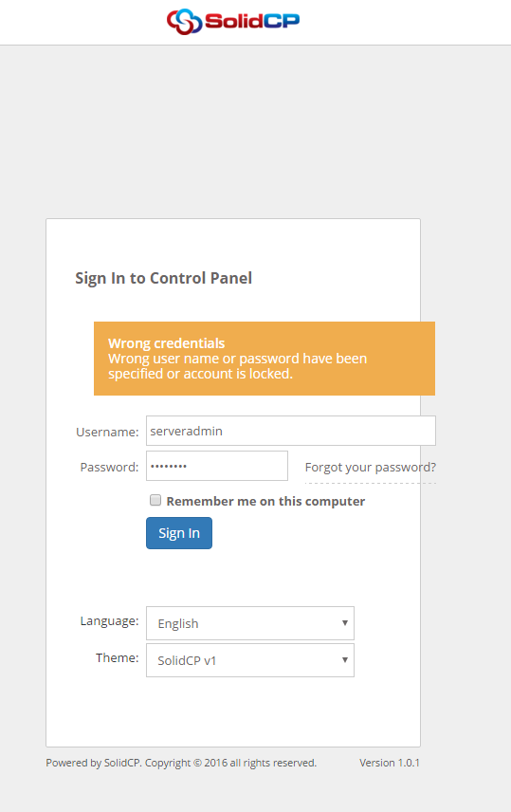Click the Powered by SolidCP footer text
The image size is (511, 812).
coord(181,763)
